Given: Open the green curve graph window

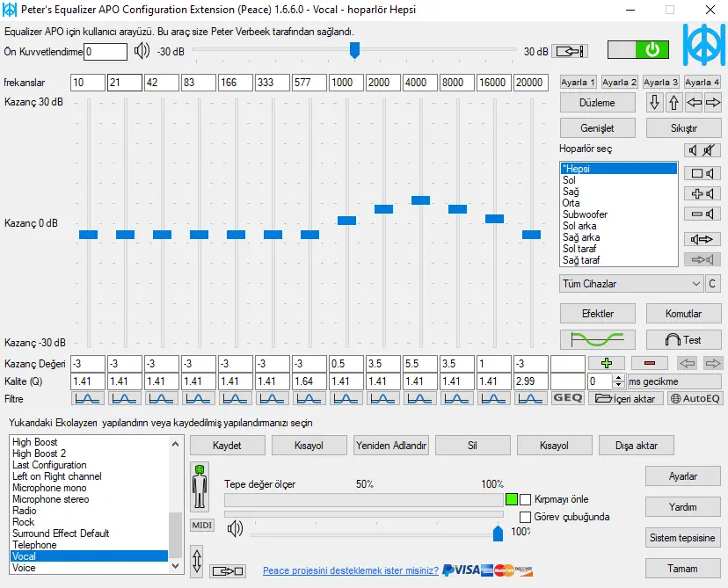Looking at the screenshot, I should (x=597, y=340).
